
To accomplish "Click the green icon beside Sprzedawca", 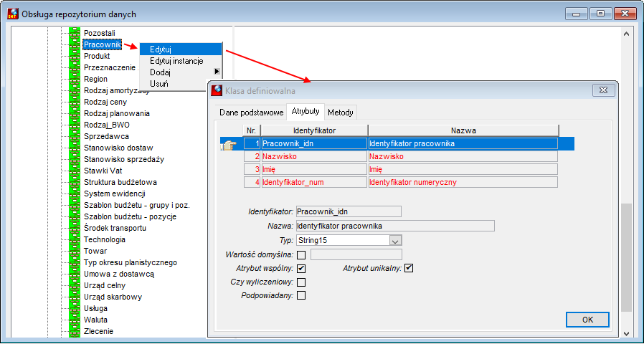I will coord(74,136).
